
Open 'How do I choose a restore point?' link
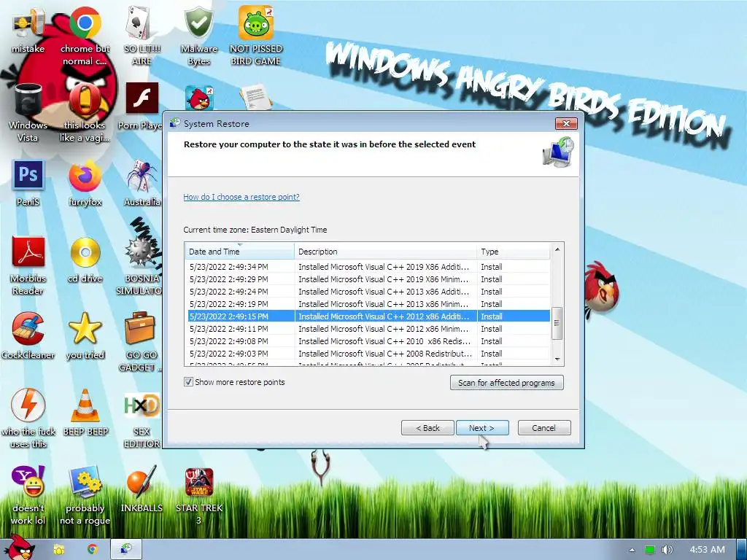pyautogui.click(x=241, y=197)
